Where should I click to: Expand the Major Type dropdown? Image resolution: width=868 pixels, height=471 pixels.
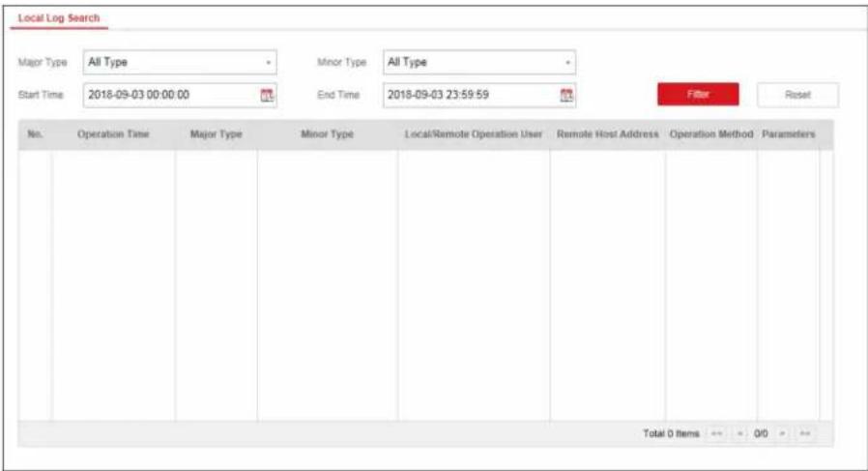(x=180, y=62)
